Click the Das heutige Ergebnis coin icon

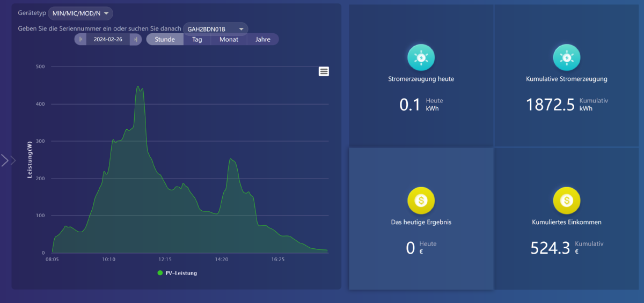pyautogui.click(x=421, y=201)
